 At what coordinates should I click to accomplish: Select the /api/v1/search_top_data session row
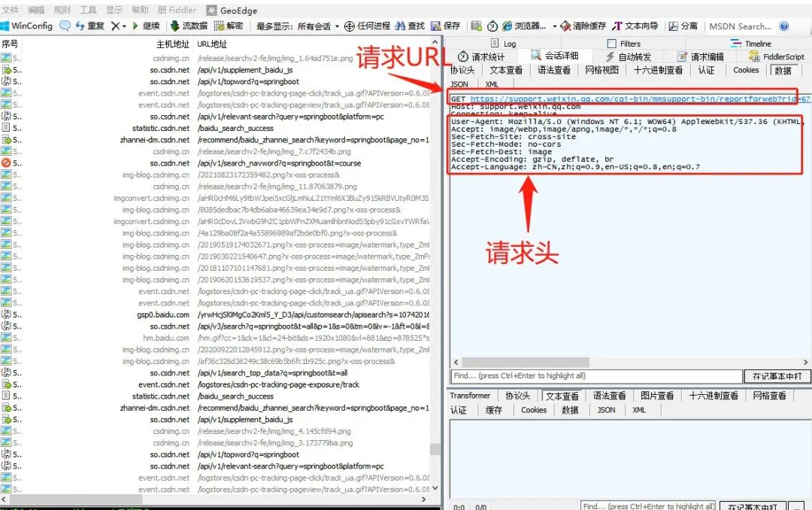click(x=215, y=373)
